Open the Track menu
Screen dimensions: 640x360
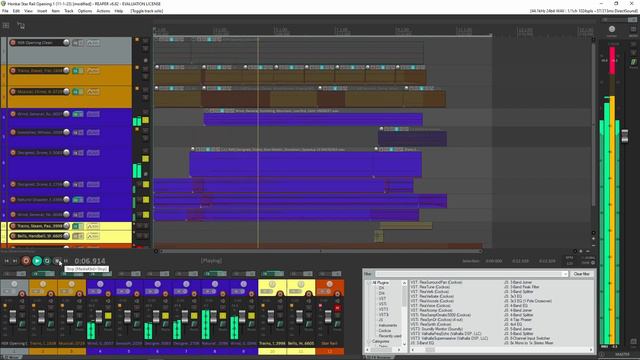click(69, 11)
